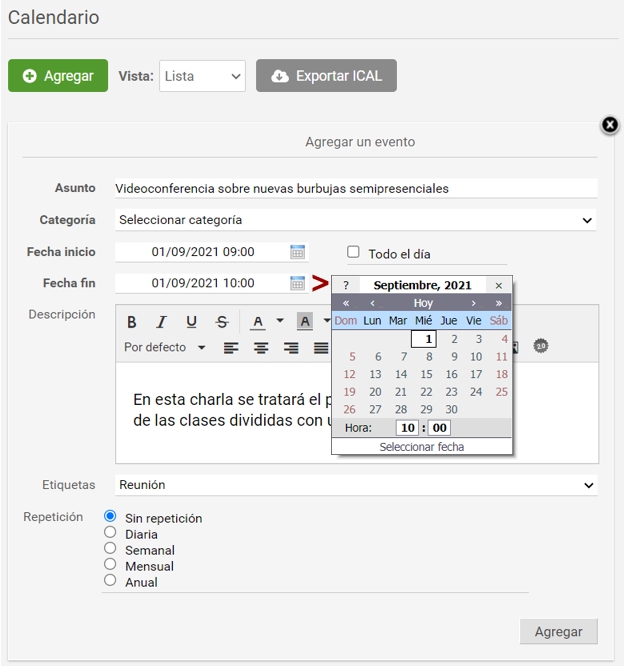Open the Etiquetas dropdown showing Reunión
Screen dimensions: 624x666
point(355,485)
